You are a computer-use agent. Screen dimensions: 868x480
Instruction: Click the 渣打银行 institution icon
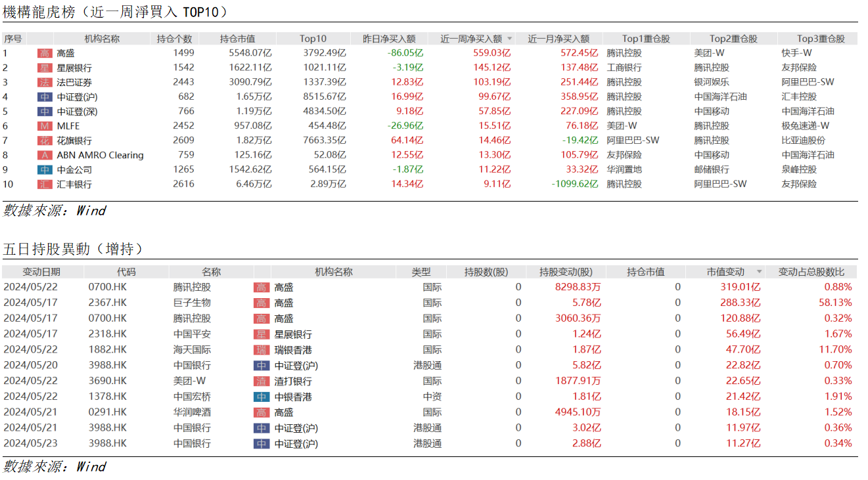(262, 381)
